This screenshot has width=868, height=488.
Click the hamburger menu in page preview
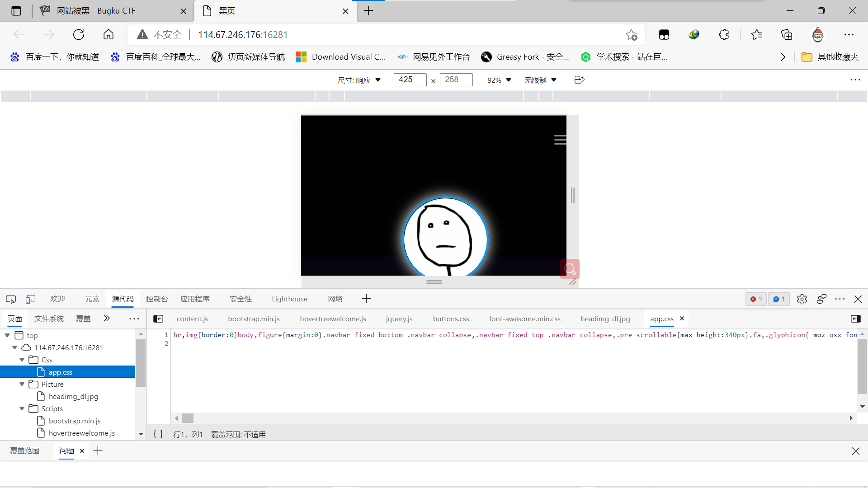click(x=560, y=140)
